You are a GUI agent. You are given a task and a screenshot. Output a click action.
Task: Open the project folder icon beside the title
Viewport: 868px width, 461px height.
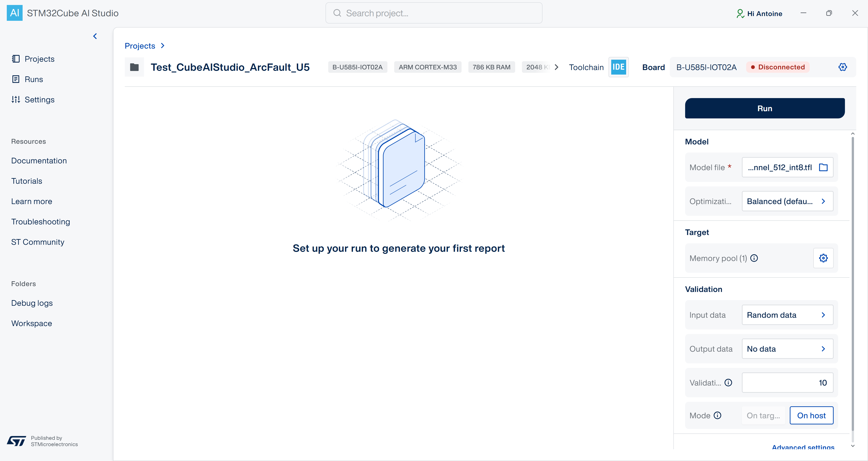tap(134, 67)
